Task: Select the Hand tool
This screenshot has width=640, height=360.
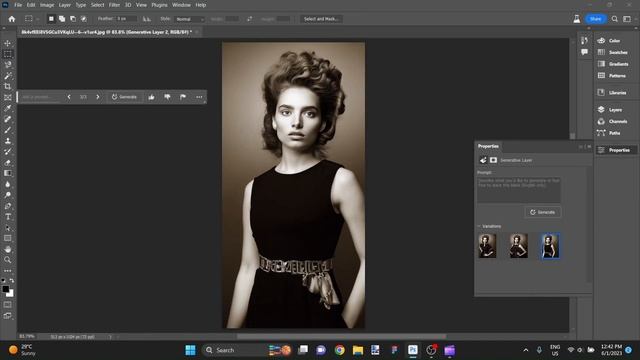Action: [x=8, y=249]
